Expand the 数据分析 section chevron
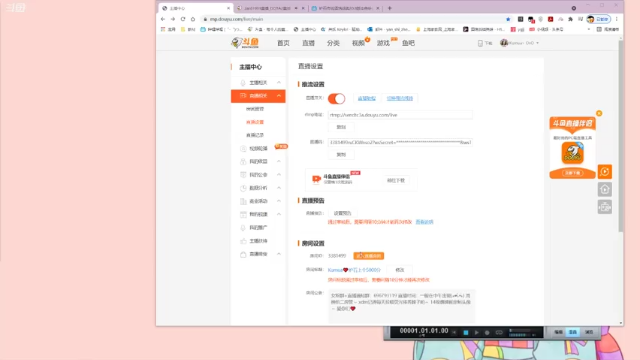Screen dimensions: 640x360 (x=279, y=188)
